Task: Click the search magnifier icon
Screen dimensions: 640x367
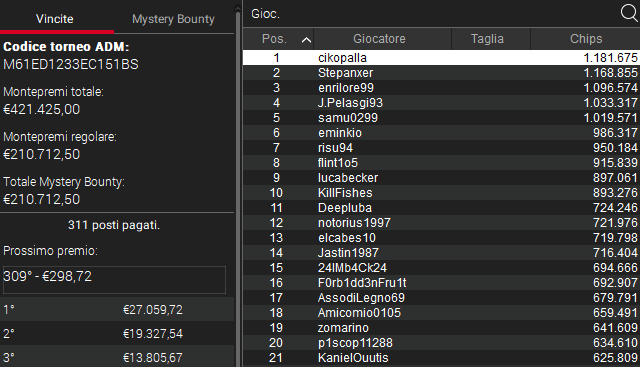Action: (x=629, y=13)
